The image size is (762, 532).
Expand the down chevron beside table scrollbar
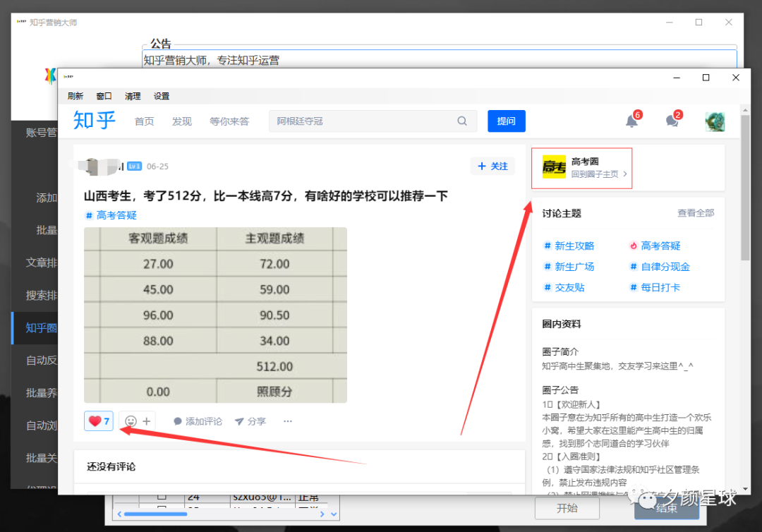click(x=334, y=514)
